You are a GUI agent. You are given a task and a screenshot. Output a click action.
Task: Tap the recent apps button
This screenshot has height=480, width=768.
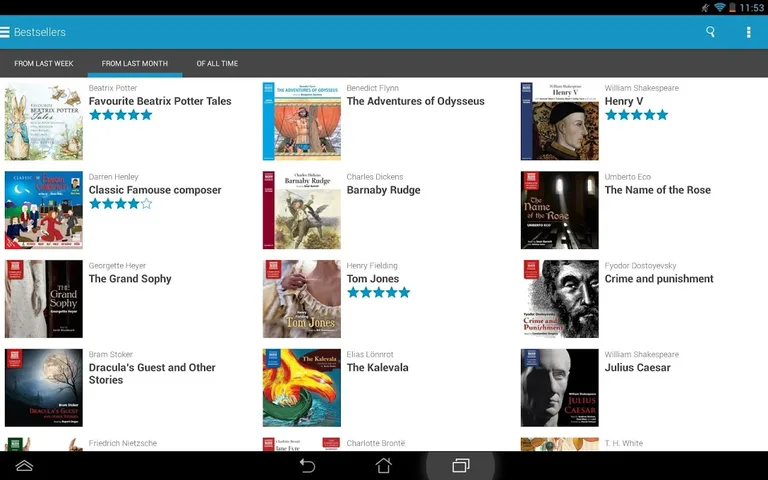pyautogui.click(x=460, y=465)
